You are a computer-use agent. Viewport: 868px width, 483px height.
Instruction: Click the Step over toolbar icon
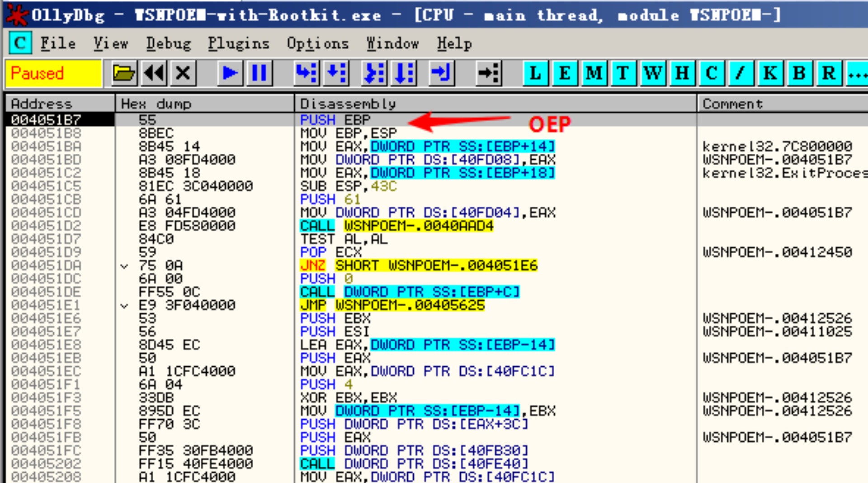336,73
